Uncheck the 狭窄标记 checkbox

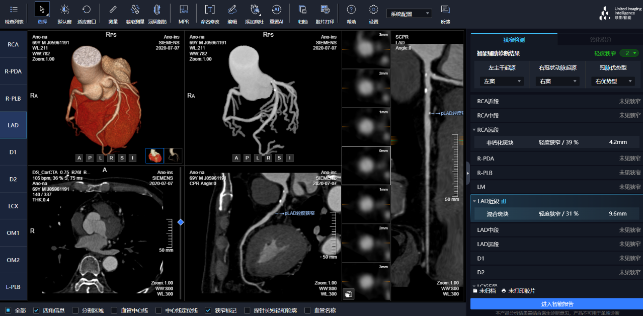click(x=208, y=310)
